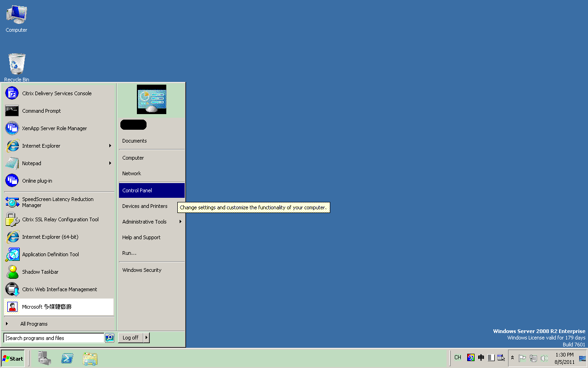The height and width of the screenshot is (368, 588).
Task: Launch Command Prompt icon in Start menu
Action: tap(12, 111)
